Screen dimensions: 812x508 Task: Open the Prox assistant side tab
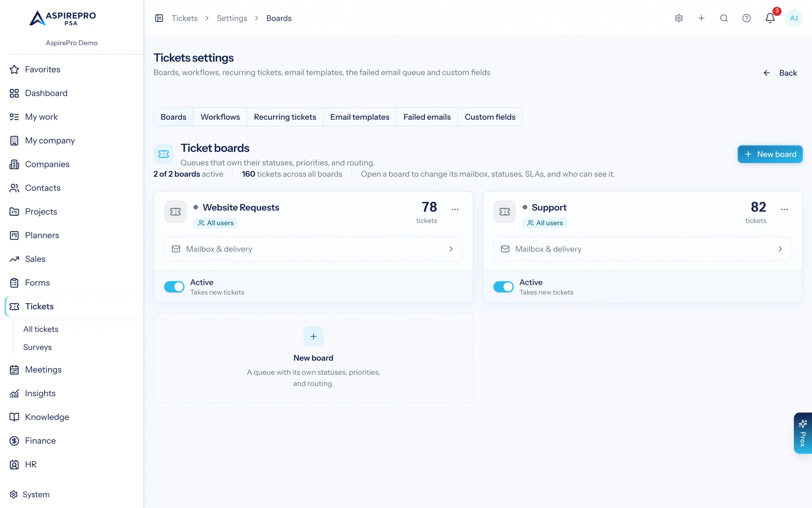tap(803, 433)
